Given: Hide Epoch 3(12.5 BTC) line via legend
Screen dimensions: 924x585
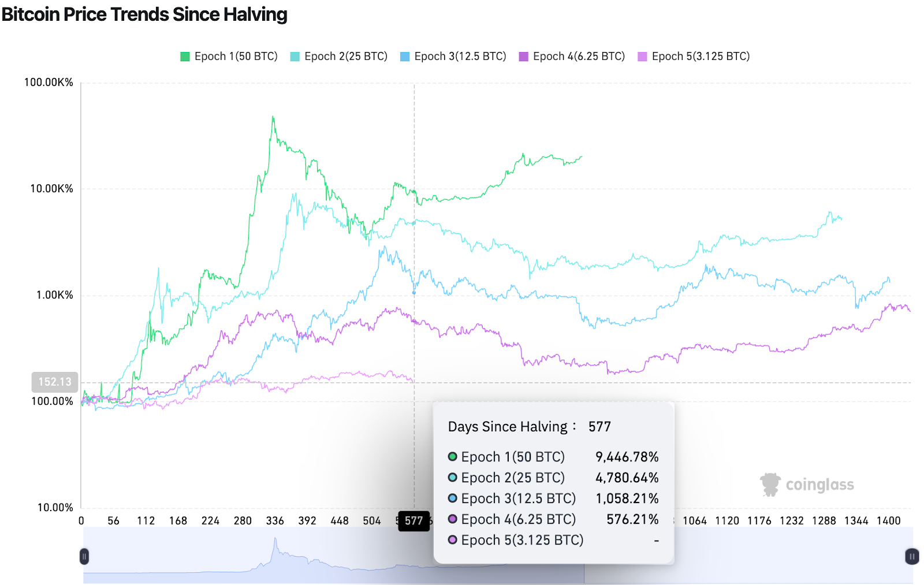Looking at the screenshot, I should [453, 56].
